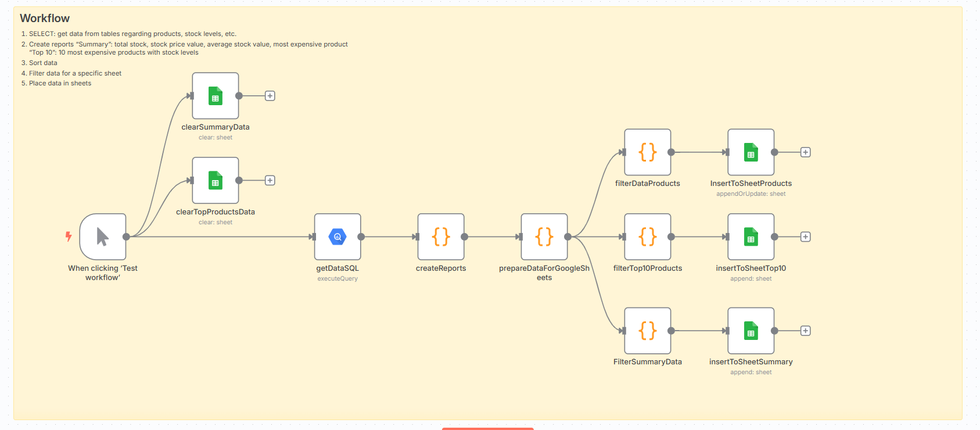Viewport: 980px width, 430px height.
Task: Open the InsertToSheetProducts Google Sheets node
Action: (x=751, y=152)
